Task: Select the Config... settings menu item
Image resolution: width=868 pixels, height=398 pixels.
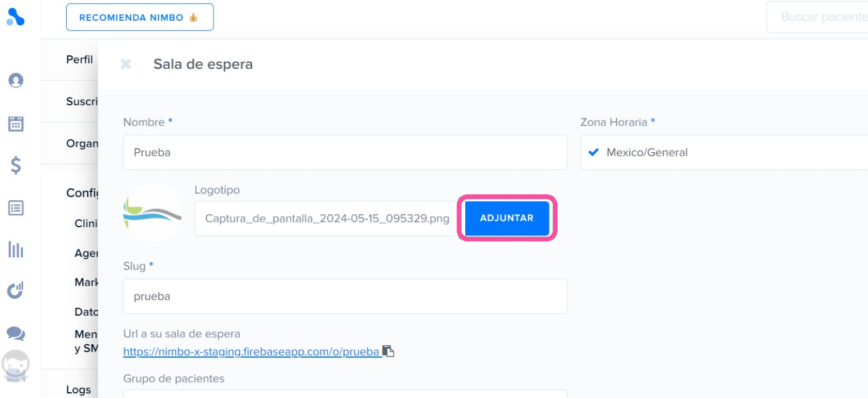Action: [82, 193]
